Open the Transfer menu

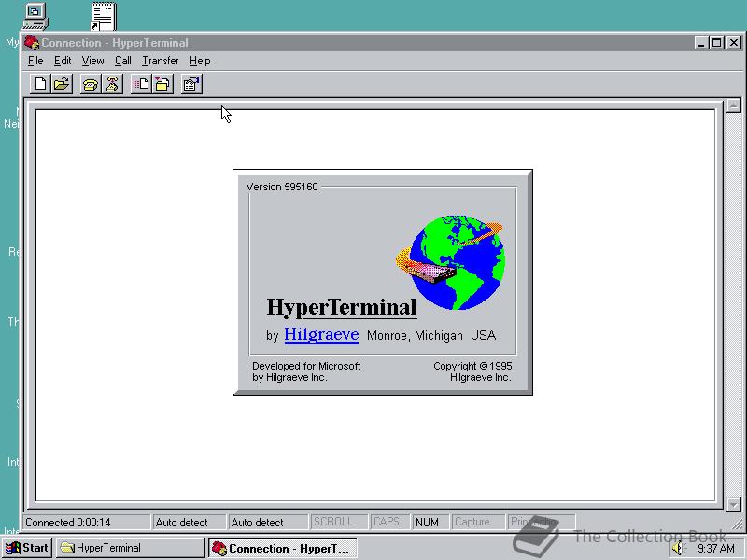[160, 61]
